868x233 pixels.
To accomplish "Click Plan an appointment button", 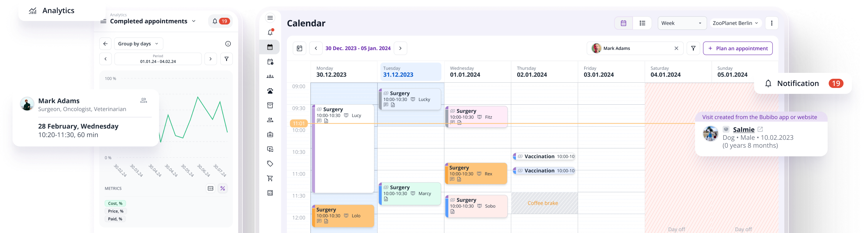I will pos(738,48).
